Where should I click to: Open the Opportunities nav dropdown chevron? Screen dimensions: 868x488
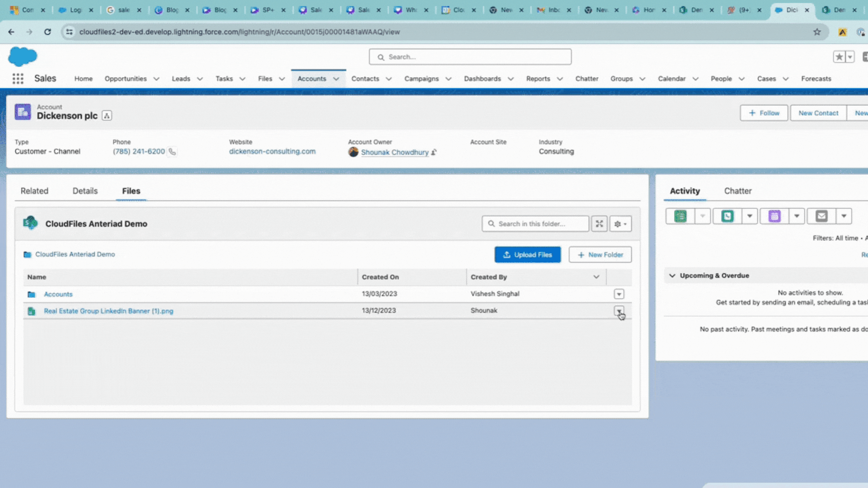[x=156, y=79]
